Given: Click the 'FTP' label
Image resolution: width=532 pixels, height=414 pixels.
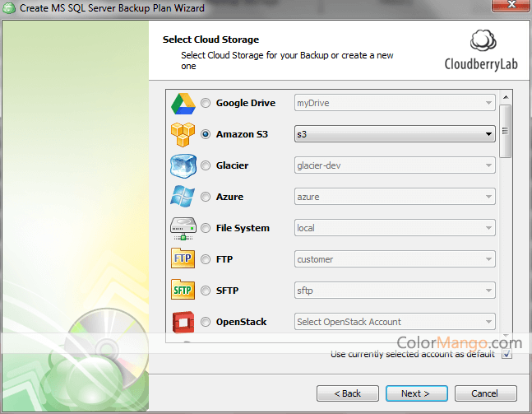Looking at the screenshot, I should [x=224, y=259].
